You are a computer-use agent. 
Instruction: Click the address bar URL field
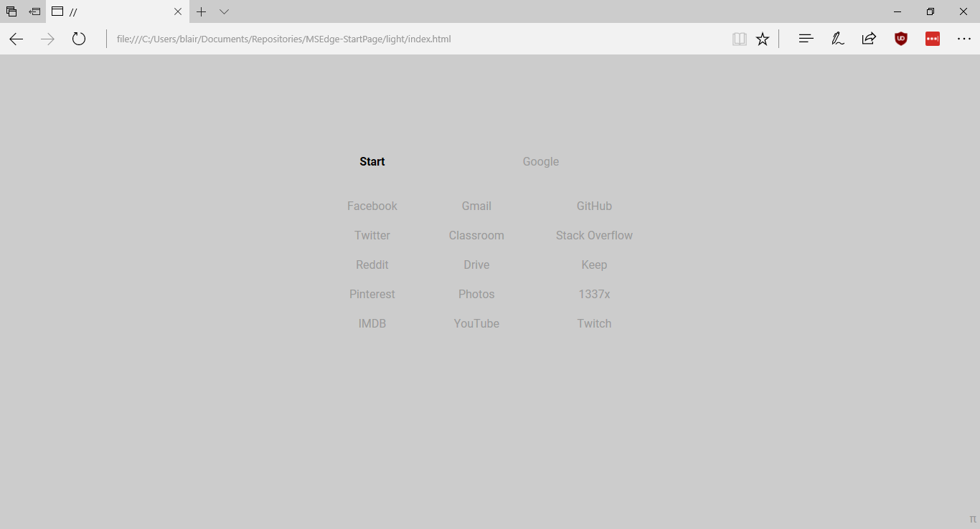pyautogui.click(x=416, y=39)
